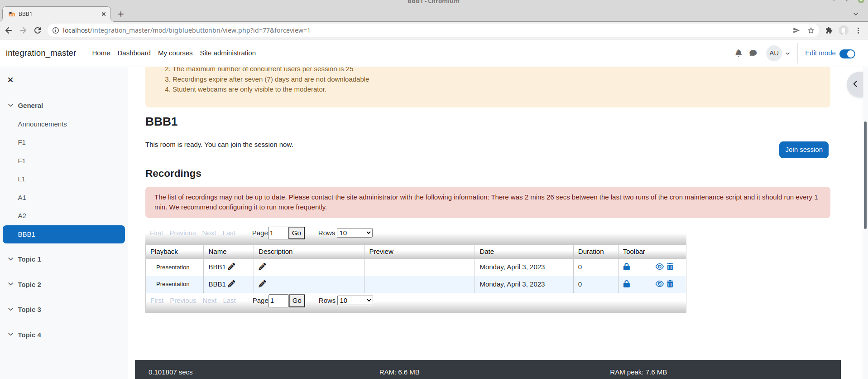Screen dimensions: 868x379
Task: Close the course index sidebar with X
Action: point(10,80)
